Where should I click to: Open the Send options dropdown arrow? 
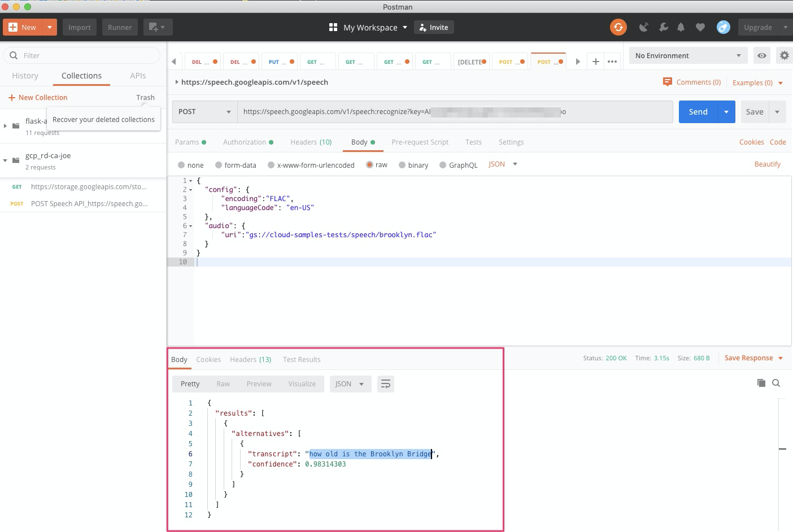pyautogui.click(x=726, y=112)
